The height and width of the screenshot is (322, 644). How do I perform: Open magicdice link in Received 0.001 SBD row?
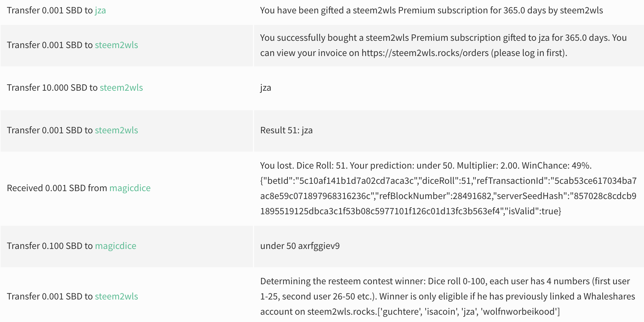130,188
